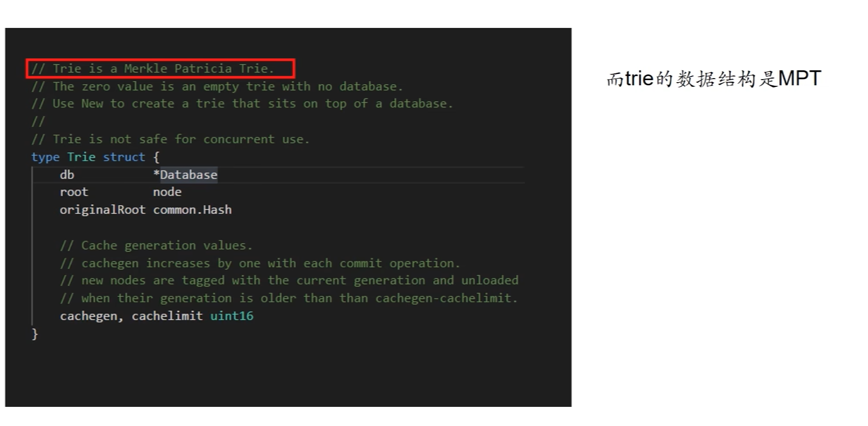Click the 'not safe for concurrent use' comment
The width and height of the screenshot is (868, 426).
[x=170, y=140]
